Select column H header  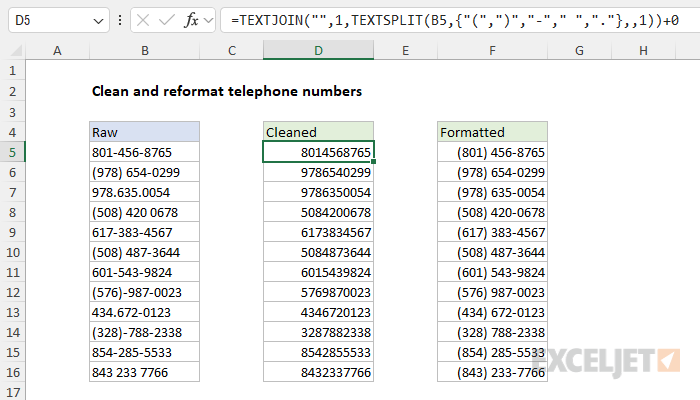643,50
